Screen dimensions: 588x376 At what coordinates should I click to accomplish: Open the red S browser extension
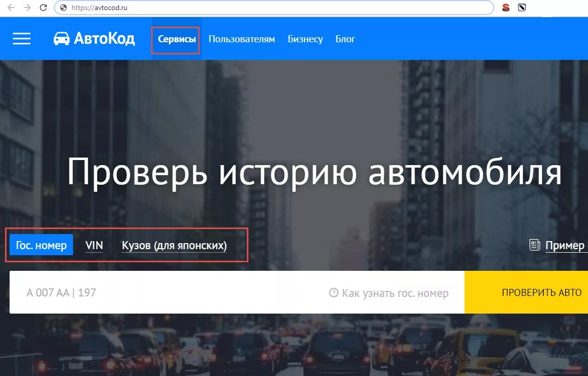(x=506, y=8)
